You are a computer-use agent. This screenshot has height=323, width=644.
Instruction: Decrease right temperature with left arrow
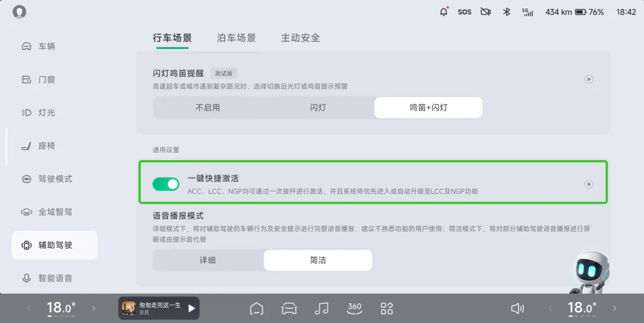(x=550, y=308)
